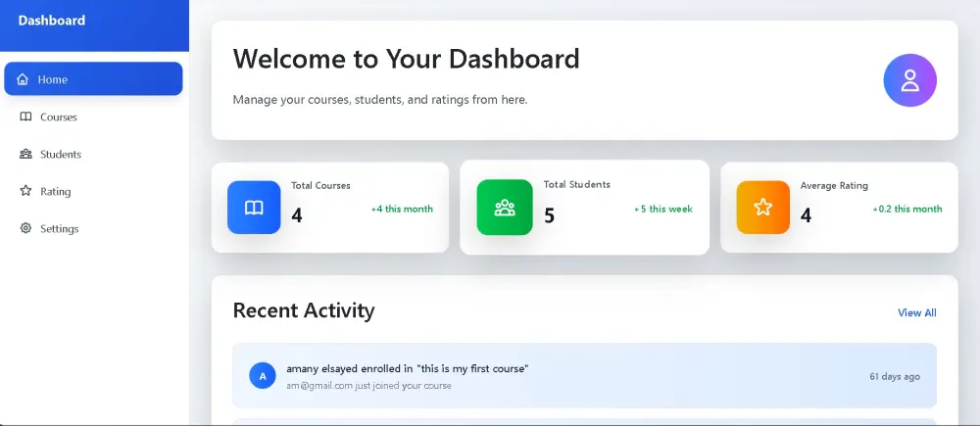
Task: Click the Rating star icon in sidebar
Action: [x=25, y=191]
